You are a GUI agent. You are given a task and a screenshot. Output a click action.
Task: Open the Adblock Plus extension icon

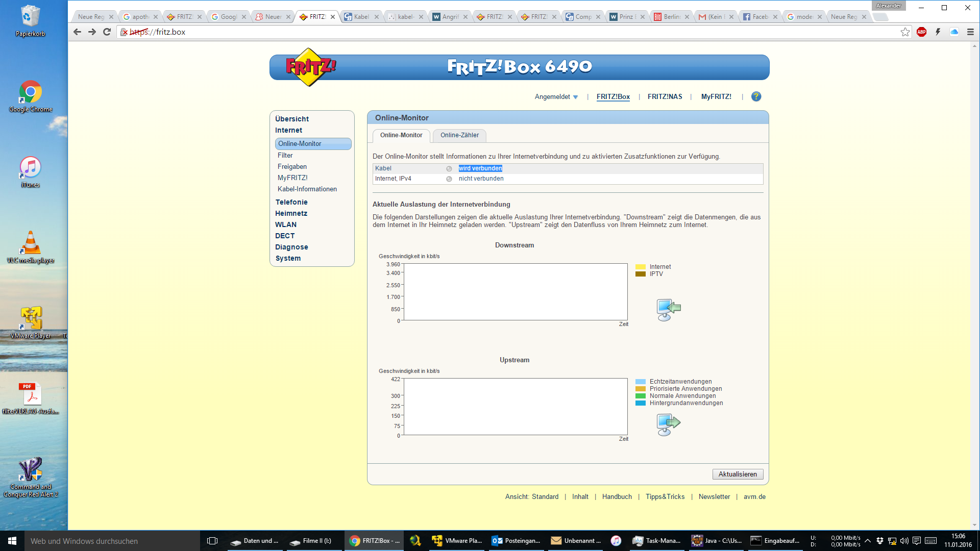pyautogui.click(x=921, y=32)
